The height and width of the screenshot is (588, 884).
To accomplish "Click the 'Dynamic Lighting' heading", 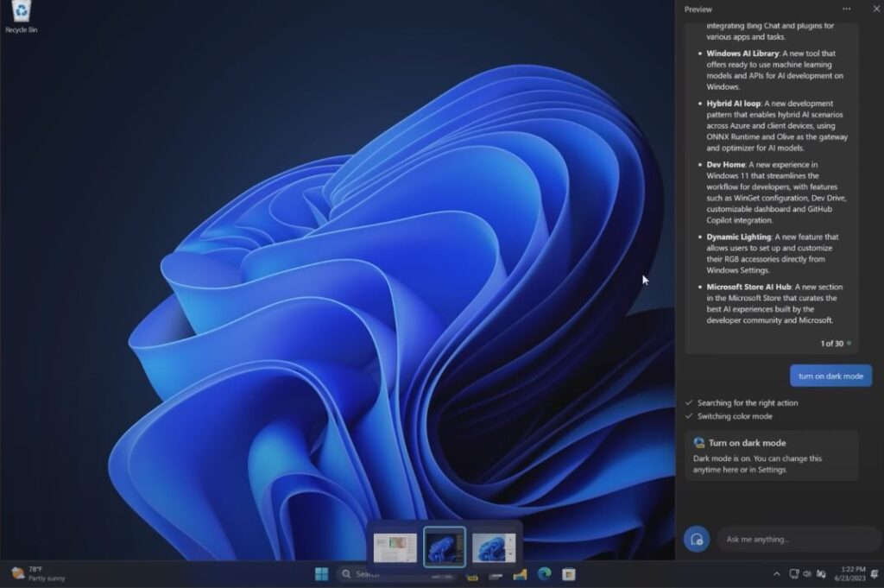I will coord(739,237).
